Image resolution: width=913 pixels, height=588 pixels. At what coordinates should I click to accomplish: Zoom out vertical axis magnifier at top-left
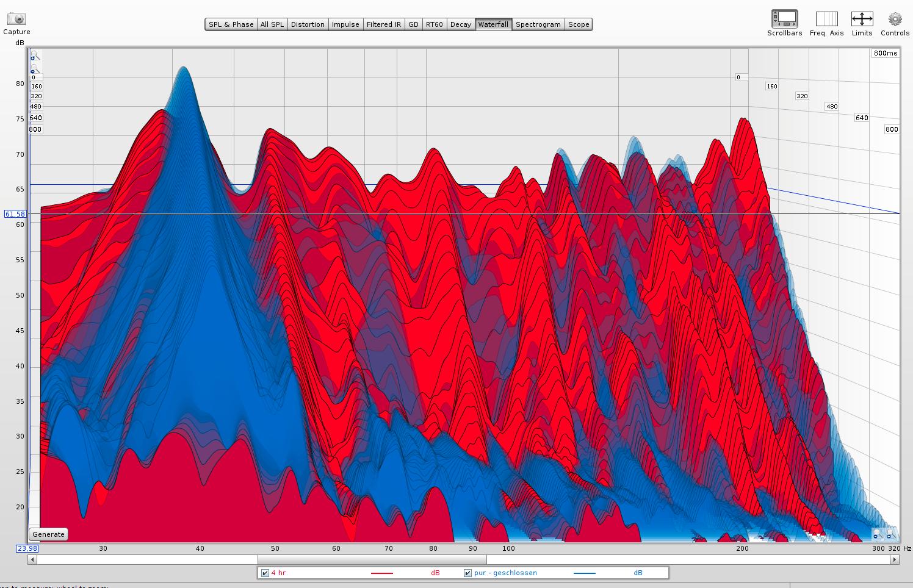point(35,69)
